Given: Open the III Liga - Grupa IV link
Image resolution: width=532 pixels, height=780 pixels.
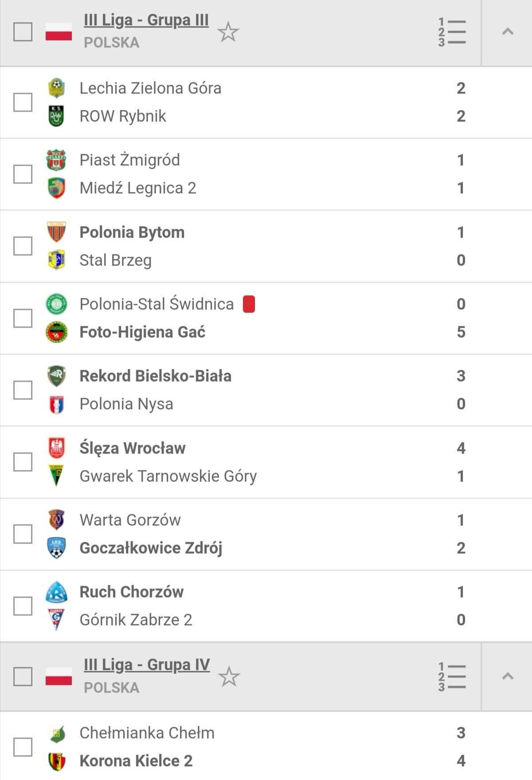Looking at the screenshot, I should [x=147, y=665].
